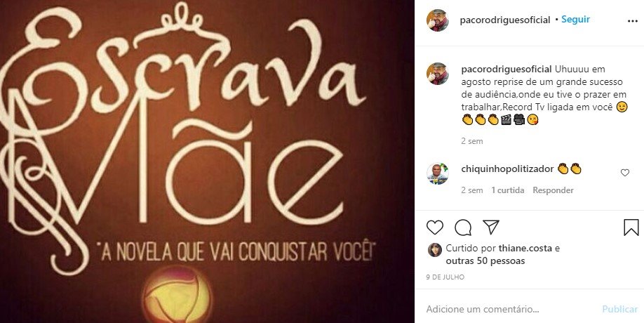Viewport: 644px width, 323px height.
Task: Click pacorodriguesoficial username in the header
Action: (505, 20)
